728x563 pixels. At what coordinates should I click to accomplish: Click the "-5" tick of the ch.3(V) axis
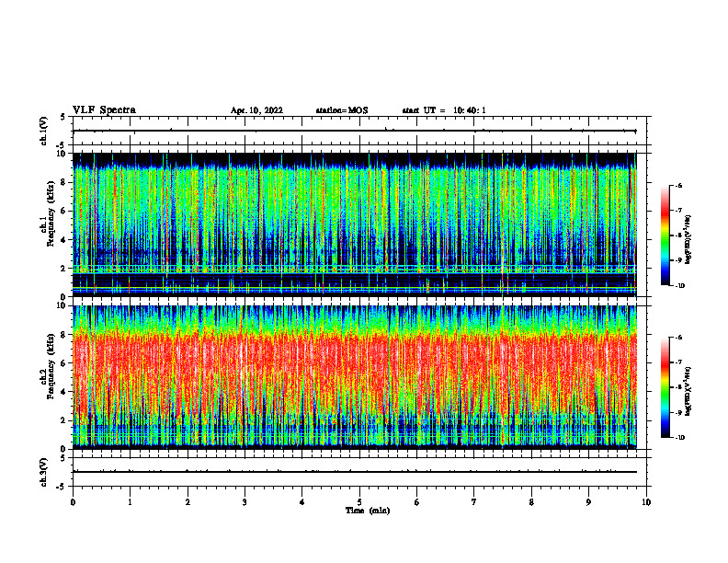coord(63,487)
